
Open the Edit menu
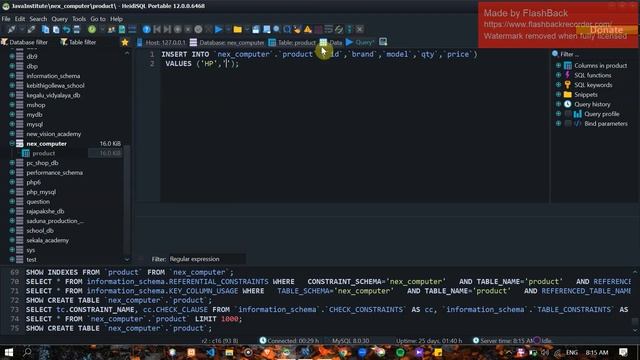click(20, 19)
